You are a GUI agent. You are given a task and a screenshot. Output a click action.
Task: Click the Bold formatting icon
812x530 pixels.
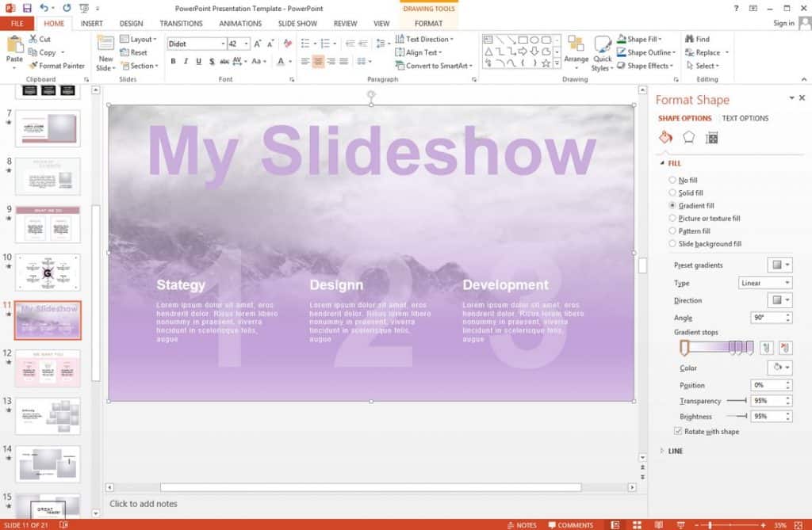(x=173, y=61)
